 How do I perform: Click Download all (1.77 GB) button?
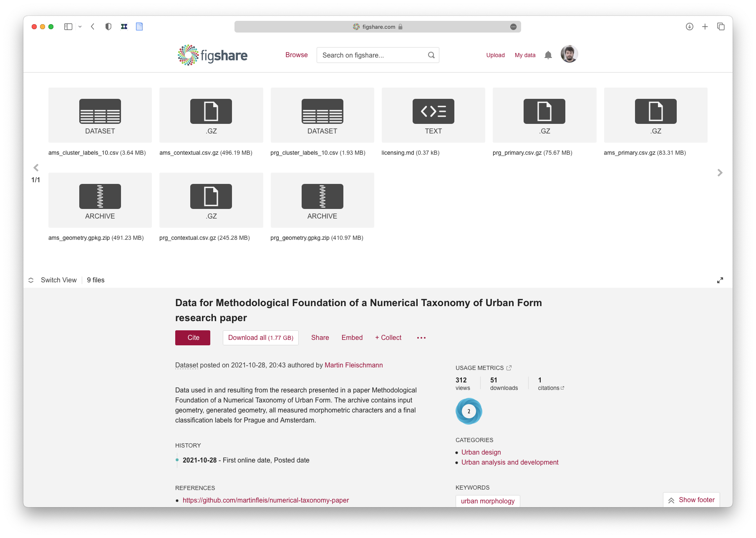(x=261, y=338)
